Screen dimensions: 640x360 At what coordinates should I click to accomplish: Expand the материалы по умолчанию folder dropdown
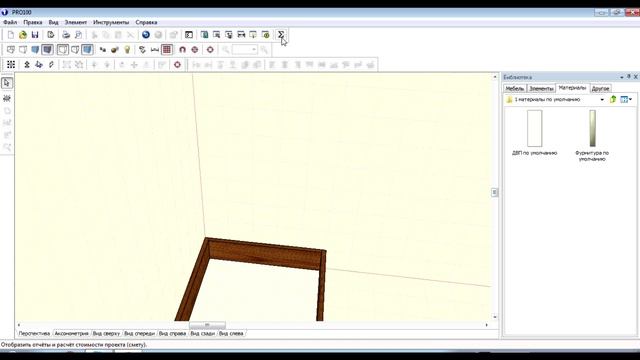602,100
